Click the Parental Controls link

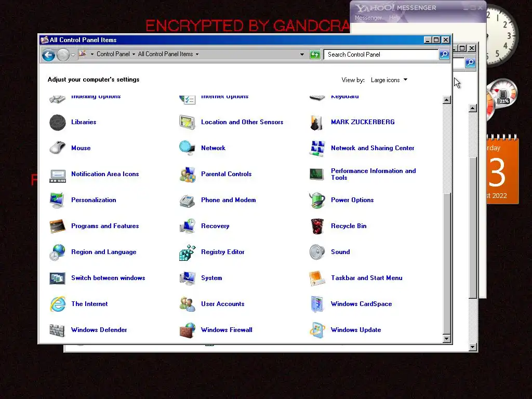(x=227, y=174)
